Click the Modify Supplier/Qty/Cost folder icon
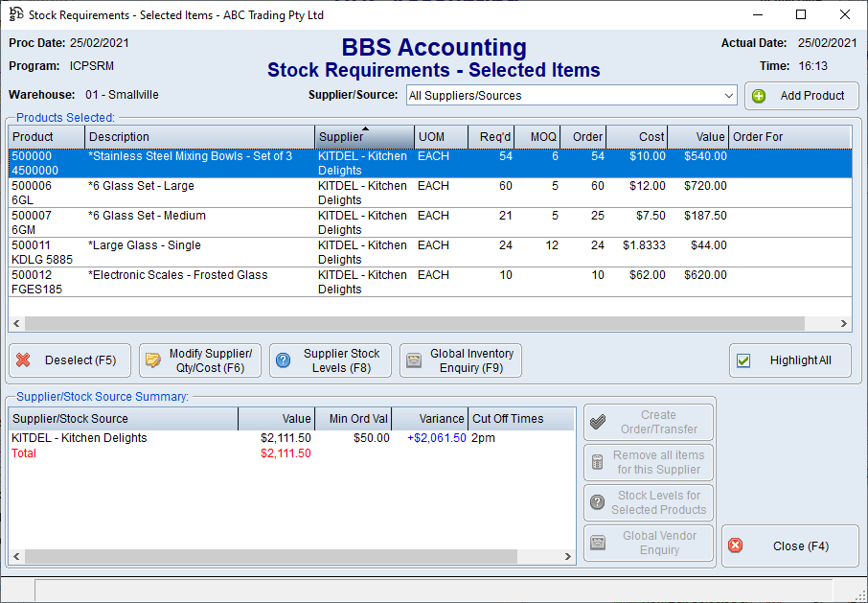The height and width of the screenshot is (603, 868). [x=152, y=360]
